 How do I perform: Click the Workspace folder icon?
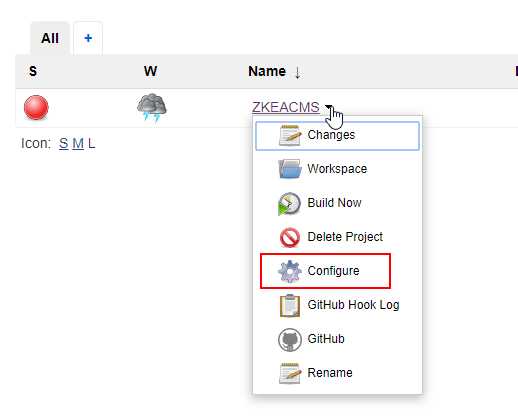290,169
